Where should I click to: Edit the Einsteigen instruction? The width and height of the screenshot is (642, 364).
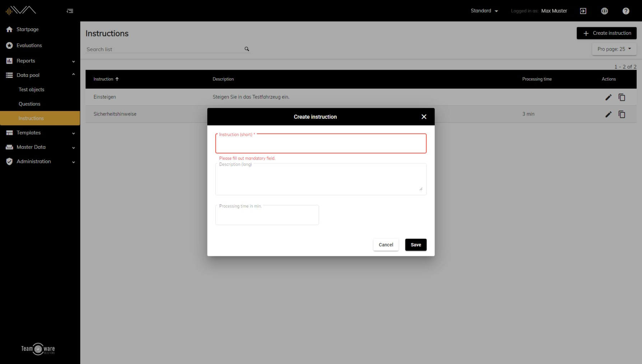(608, 97)
